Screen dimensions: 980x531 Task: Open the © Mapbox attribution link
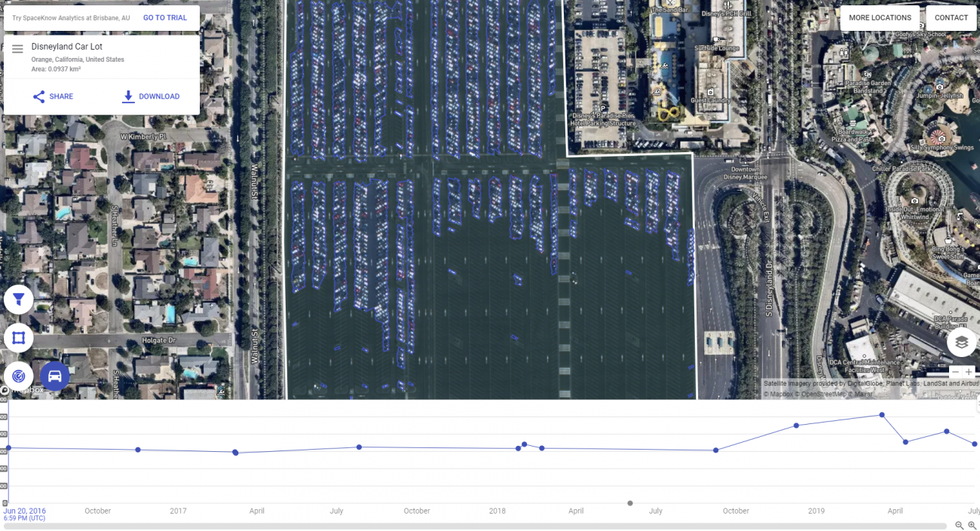pos(780,394)
